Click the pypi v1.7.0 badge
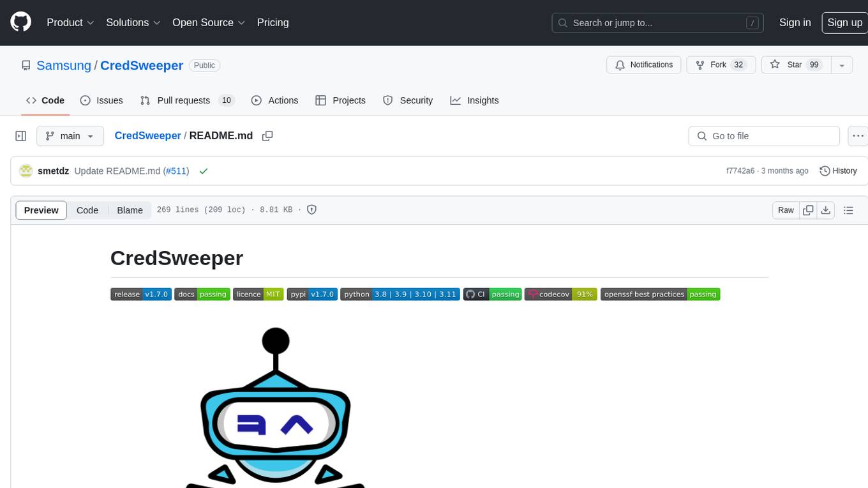 [312, 294]
